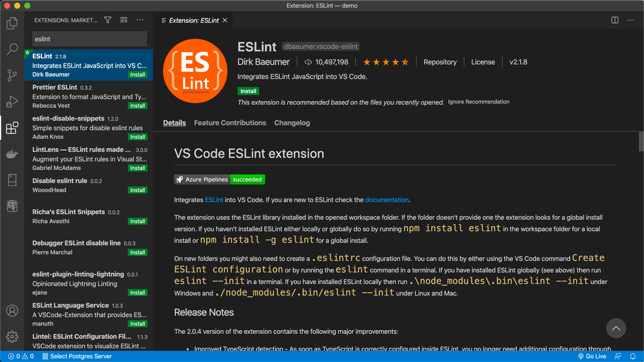This screenshot has height=362, width=644.
Task: Install eslint-plugin-linting-lightning
Action: 137,293
